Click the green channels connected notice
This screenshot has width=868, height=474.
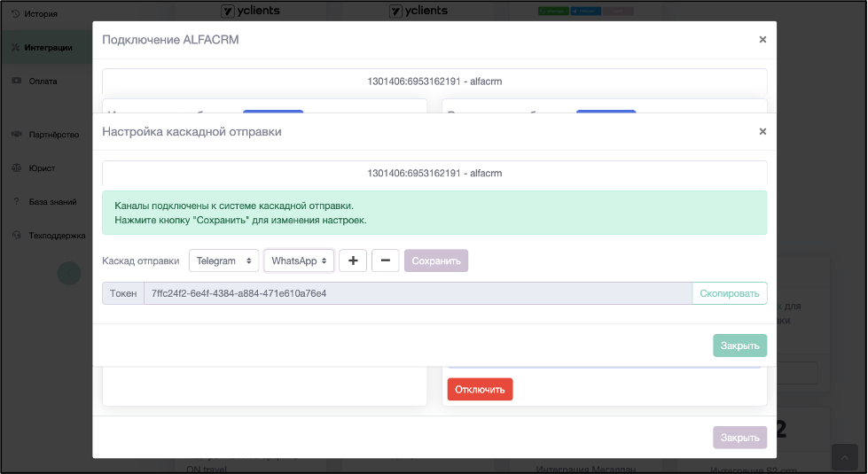tap(434, 213)
